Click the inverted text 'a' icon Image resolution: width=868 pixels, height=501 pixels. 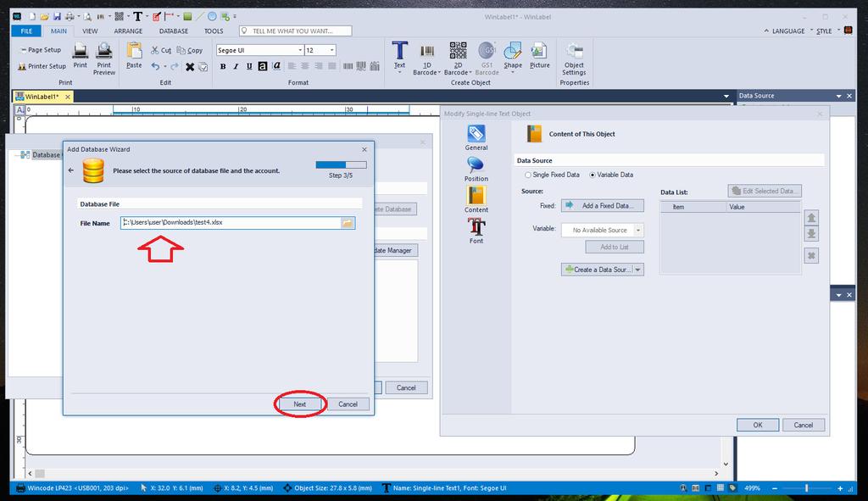click(x=263, y=66)
